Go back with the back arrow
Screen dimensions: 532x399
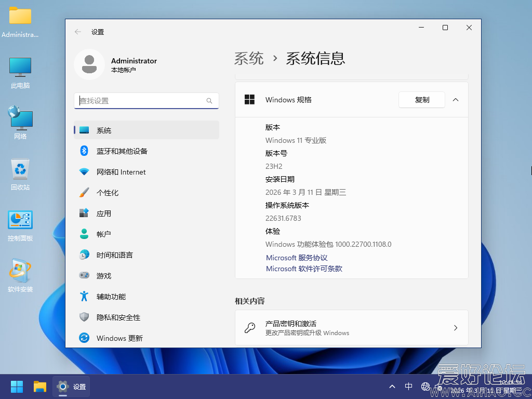tap(78, 32)
